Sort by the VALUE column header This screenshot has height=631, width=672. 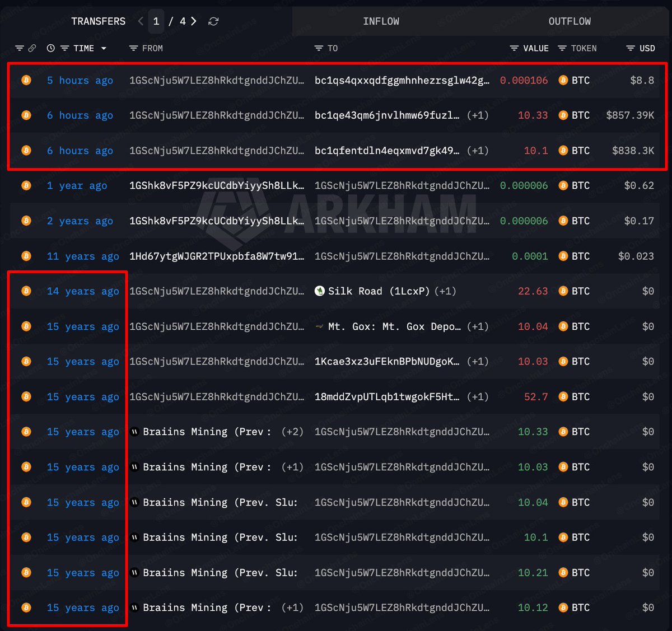click(536, 48)
